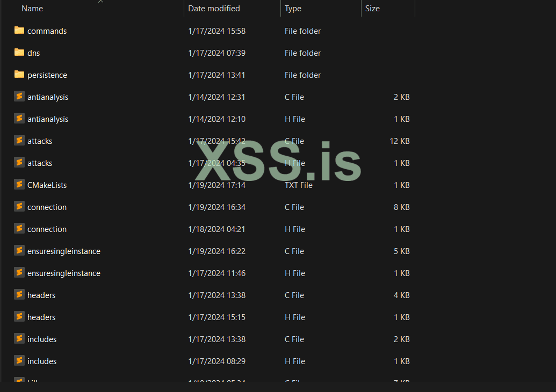Select the includes file name sized 2 KB
Screen dimensions: 556x392
pos(42,339)
